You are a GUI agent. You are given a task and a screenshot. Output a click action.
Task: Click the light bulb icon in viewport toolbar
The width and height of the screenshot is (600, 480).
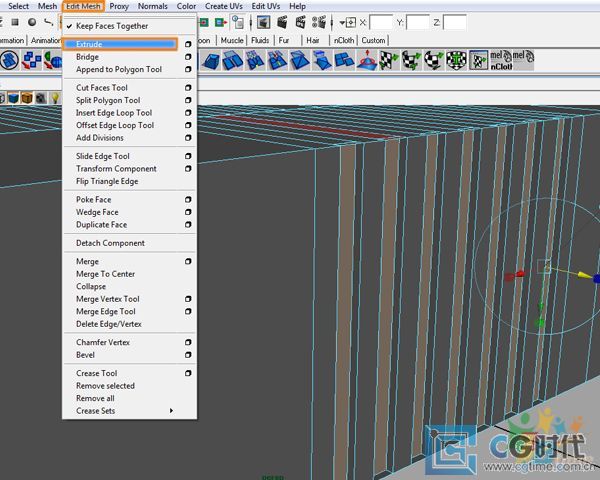(x=55, y=98)
